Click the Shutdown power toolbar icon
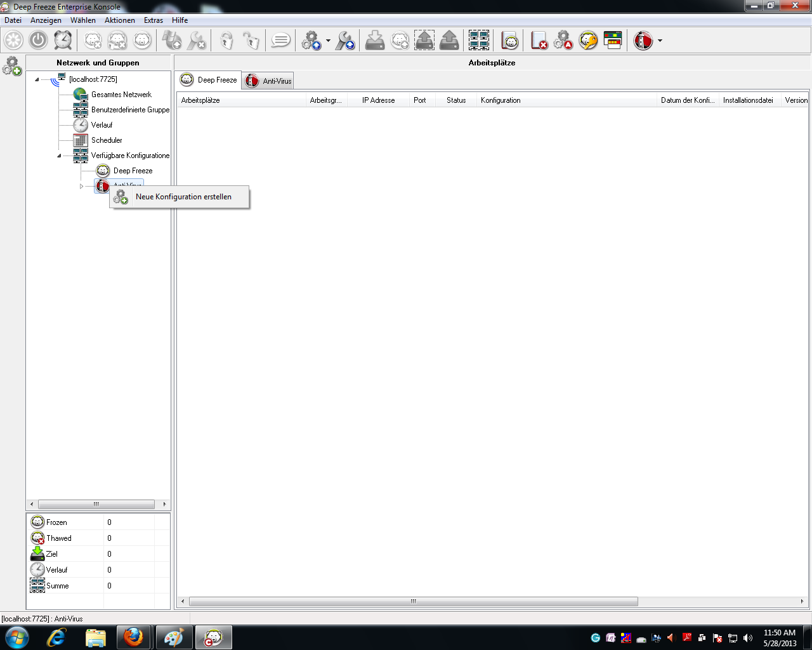This screenshot has width=812, height=650. tap(38, 41)
